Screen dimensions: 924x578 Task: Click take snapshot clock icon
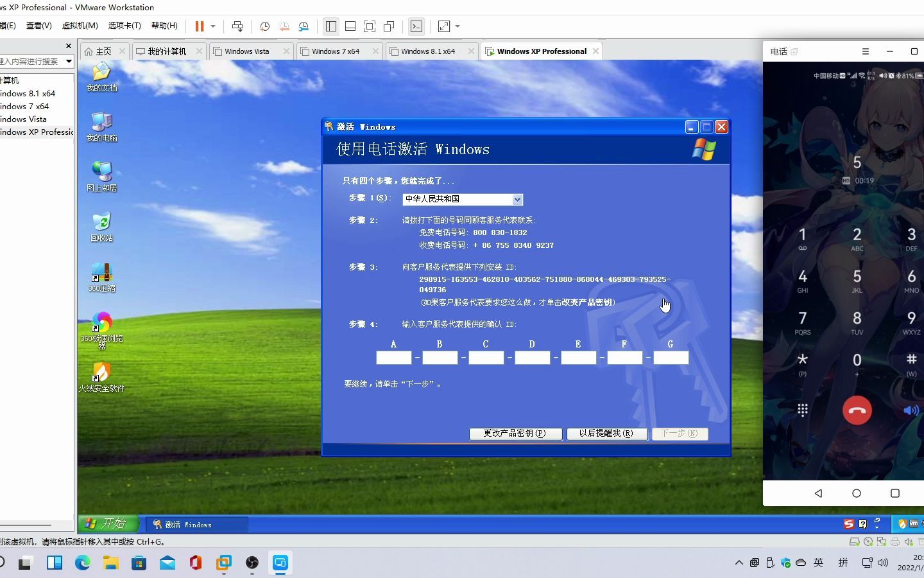click(264, 26)
